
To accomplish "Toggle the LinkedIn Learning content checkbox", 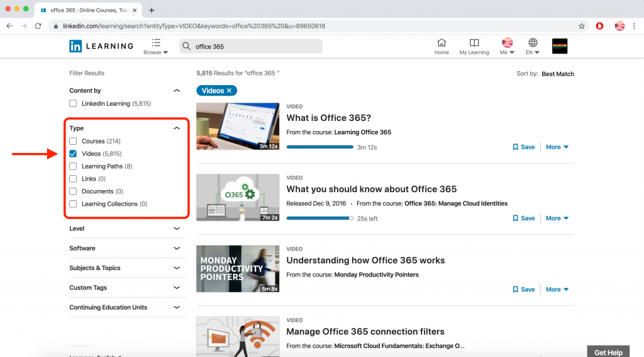I will coord(73,104).
